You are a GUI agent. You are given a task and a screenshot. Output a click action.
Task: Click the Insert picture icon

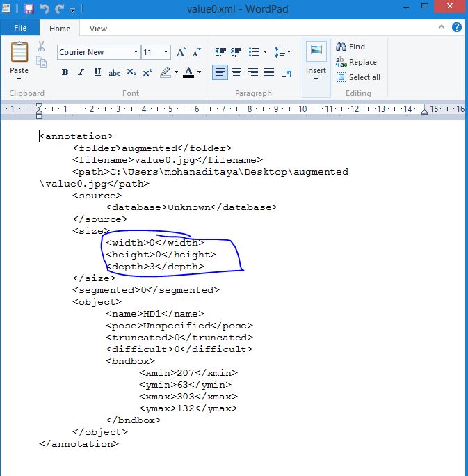click(316, 51)
